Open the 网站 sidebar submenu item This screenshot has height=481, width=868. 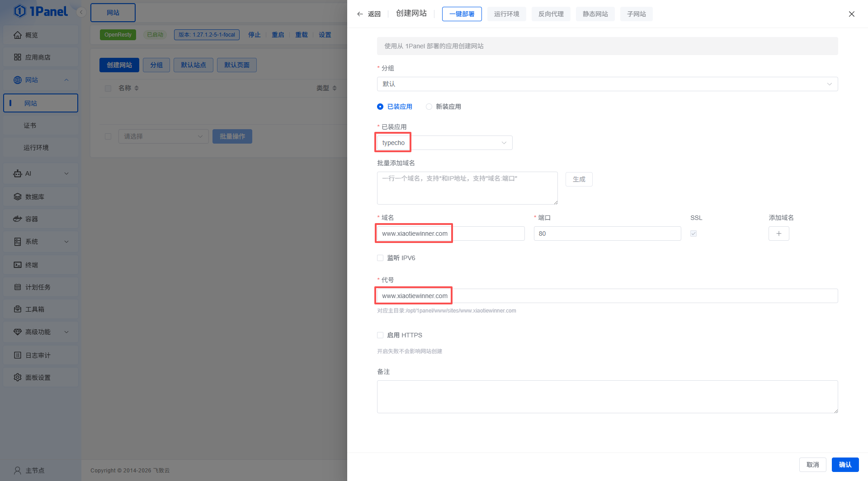point(41,103)
